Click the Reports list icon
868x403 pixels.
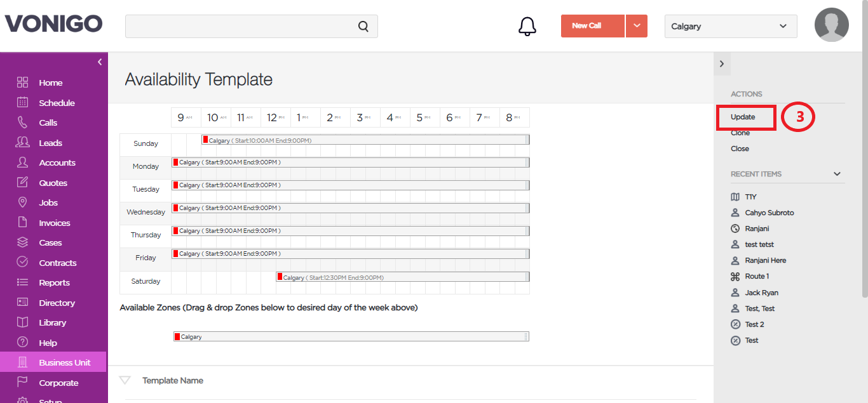(x=23, y=282)
